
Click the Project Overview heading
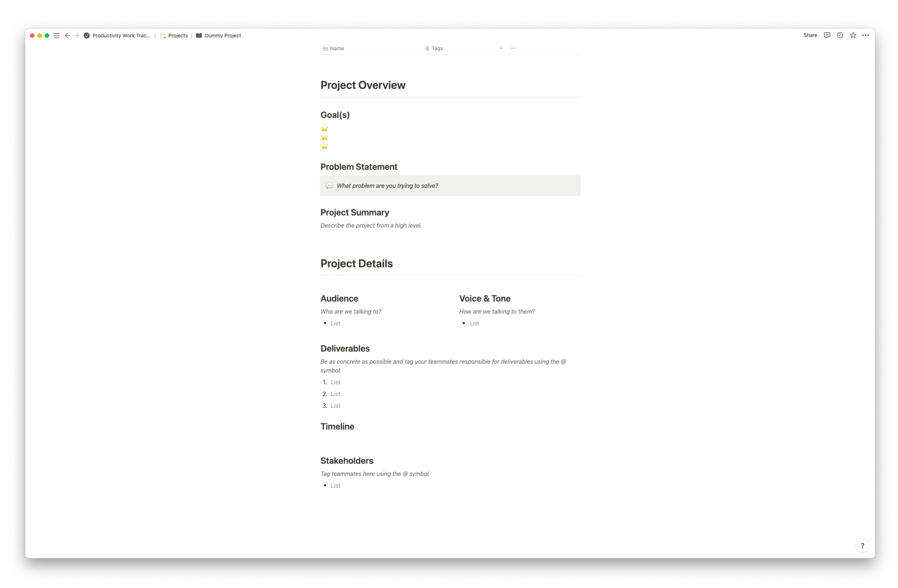[x=363, y=85]
